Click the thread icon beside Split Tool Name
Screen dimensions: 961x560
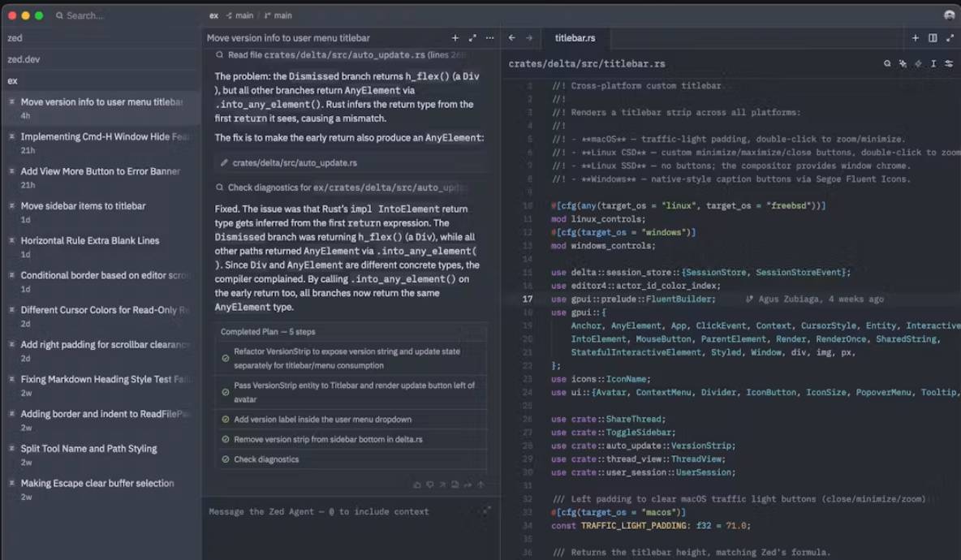(11, 449)
